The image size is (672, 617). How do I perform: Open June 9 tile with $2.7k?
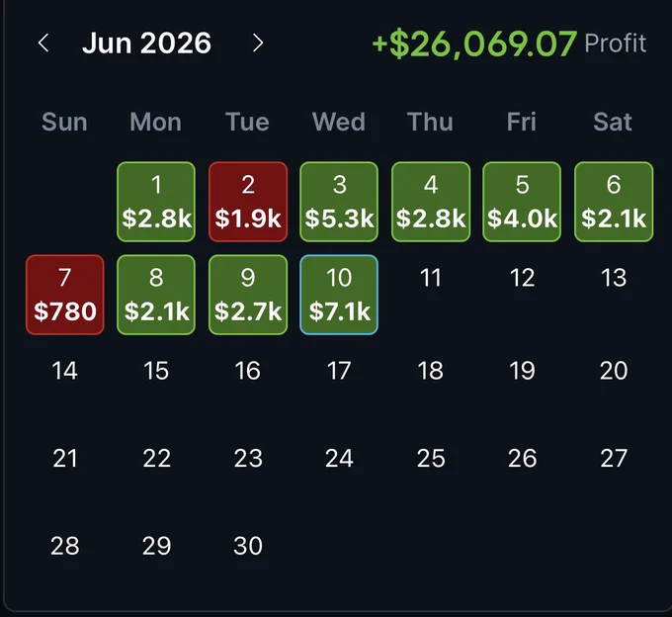tap(248, 295)
